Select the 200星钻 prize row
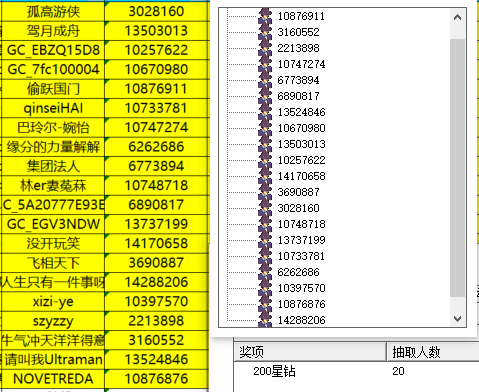479x392 pixels. pos(356,371)
